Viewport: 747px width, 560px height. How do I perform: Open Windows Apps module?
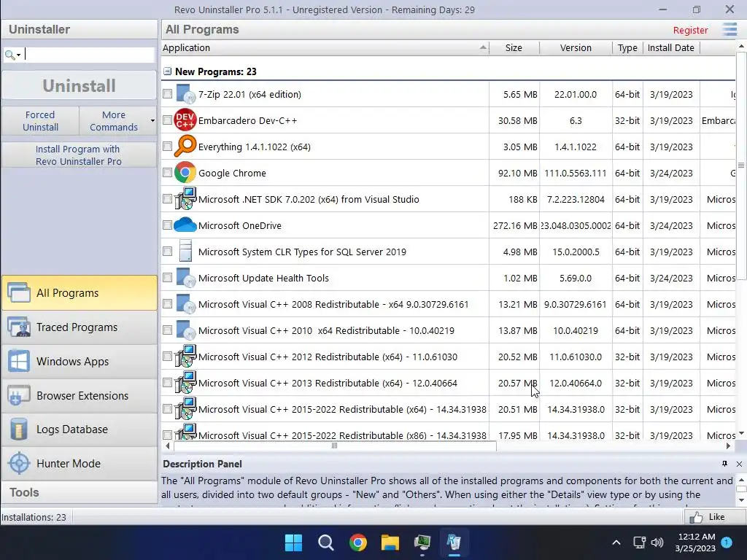(x=79, y=362)
